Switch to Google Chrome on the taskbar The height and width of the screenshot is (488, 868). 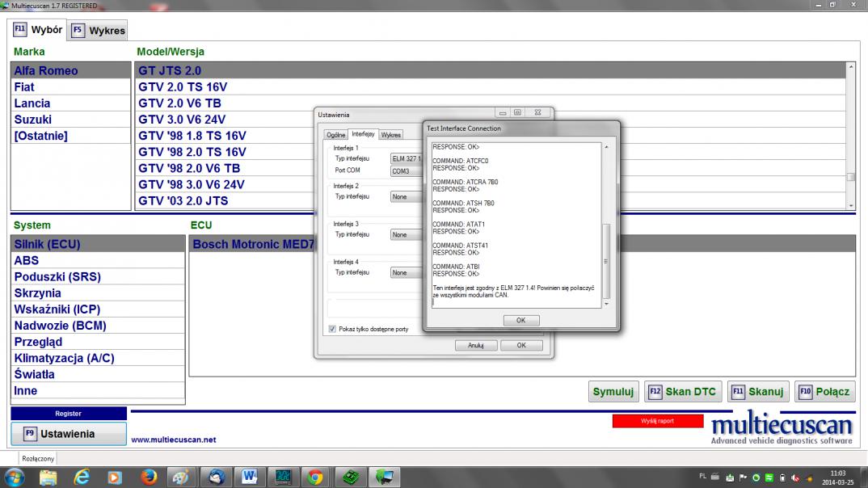point(315,477)
